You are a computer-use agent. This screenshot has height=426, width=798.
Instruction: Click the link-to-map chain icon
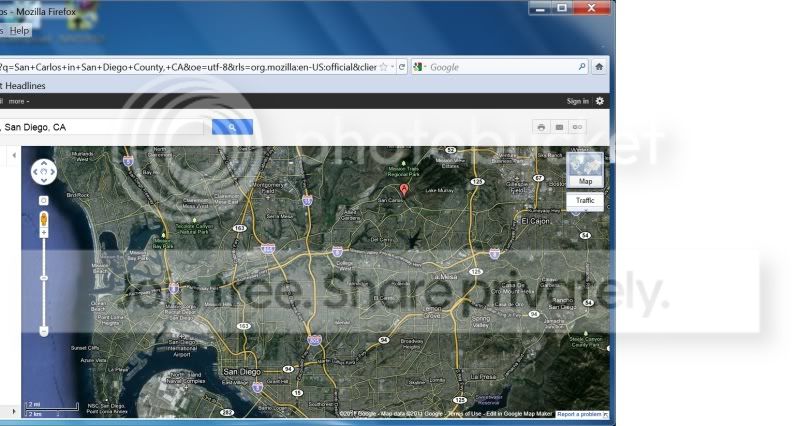click(x=577, y=128)
